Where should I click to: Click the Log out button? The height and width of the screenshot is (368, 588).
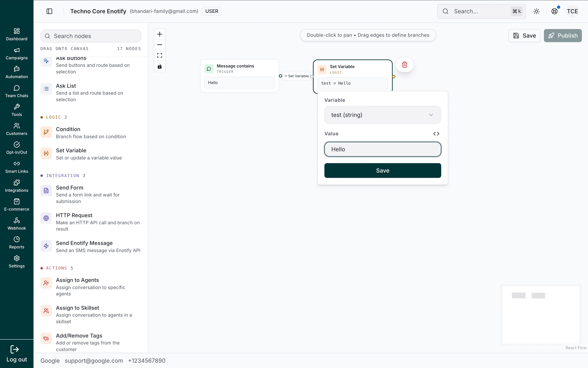coord(17,354)
